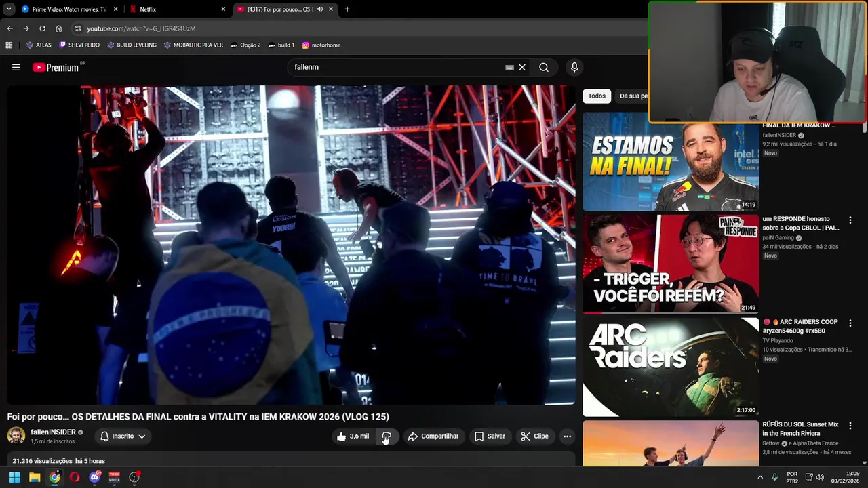Save the video with Salvar

coord(490,436)
